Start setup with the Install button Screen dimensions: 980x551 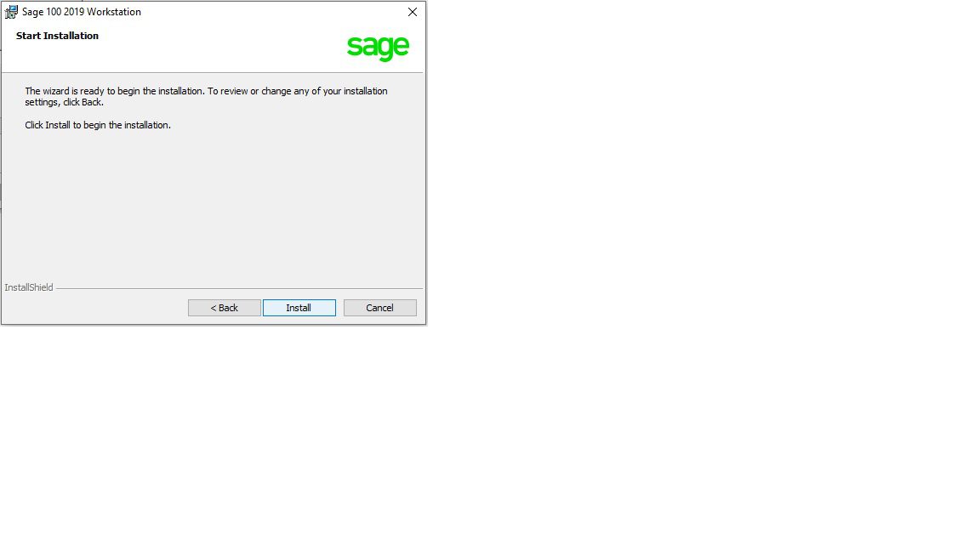pyautogui.click(x=299, y=308)
